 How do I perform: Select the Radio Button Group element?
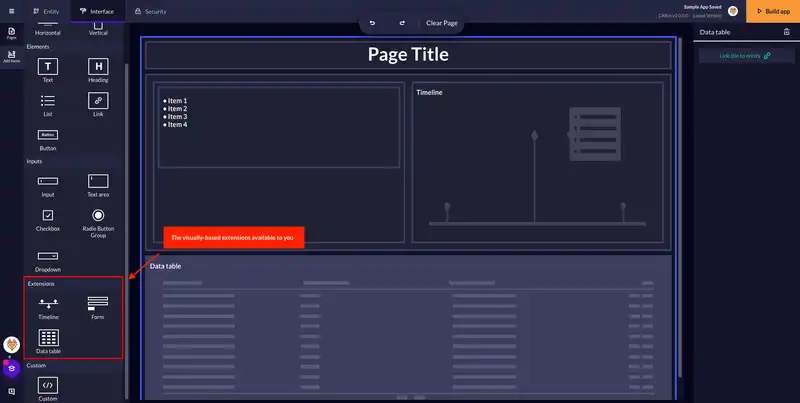click(98, 215)
